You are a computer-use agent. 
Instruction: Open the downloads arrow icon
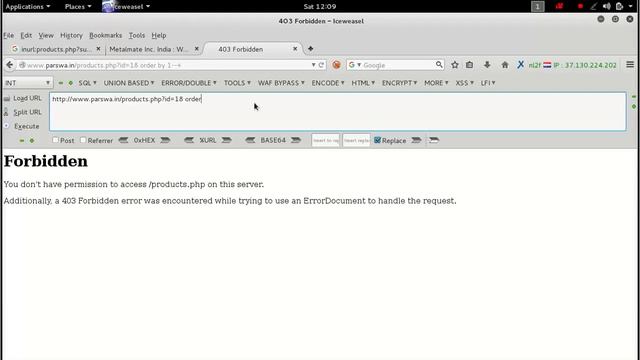click(487, 64)
